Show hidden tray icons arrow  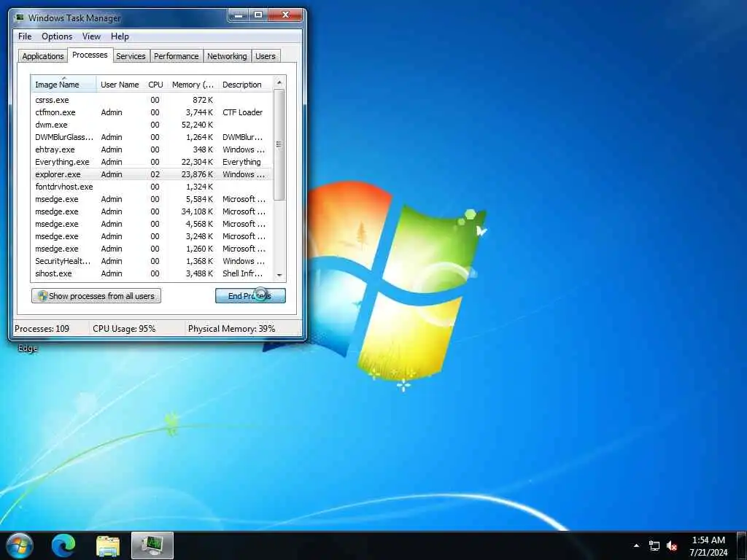[636, 545]
